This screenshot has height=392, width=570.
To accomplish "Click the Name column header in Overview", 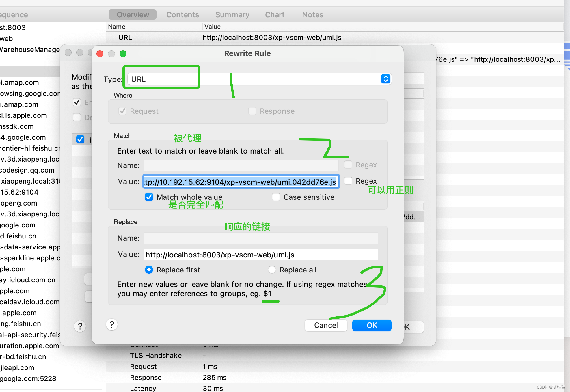I will 117,27.
